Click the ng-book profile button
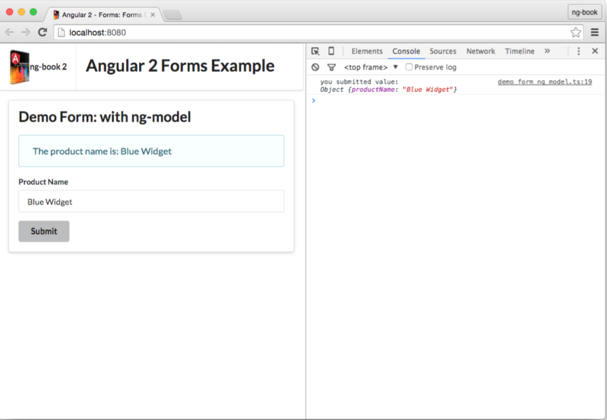The image size is (607, 420). [x=584, y=12]
